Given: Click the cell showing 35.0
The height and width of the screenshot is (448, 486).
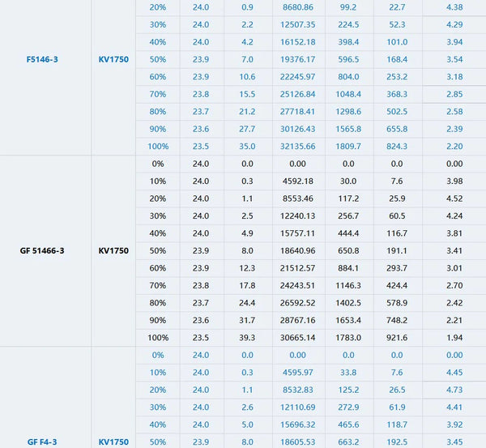Looking at the screenshot, I should [x=247, y=147].
